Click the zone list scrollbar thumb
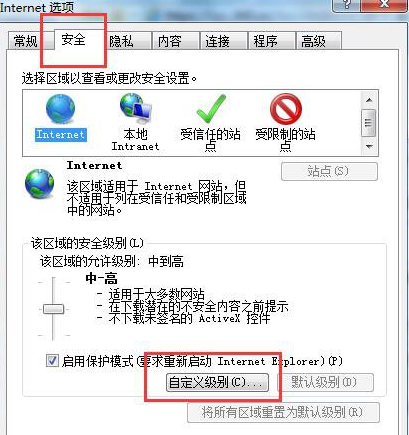Viewport: 409px width, 435px height. pyautogui.click(x=369, y=123)
